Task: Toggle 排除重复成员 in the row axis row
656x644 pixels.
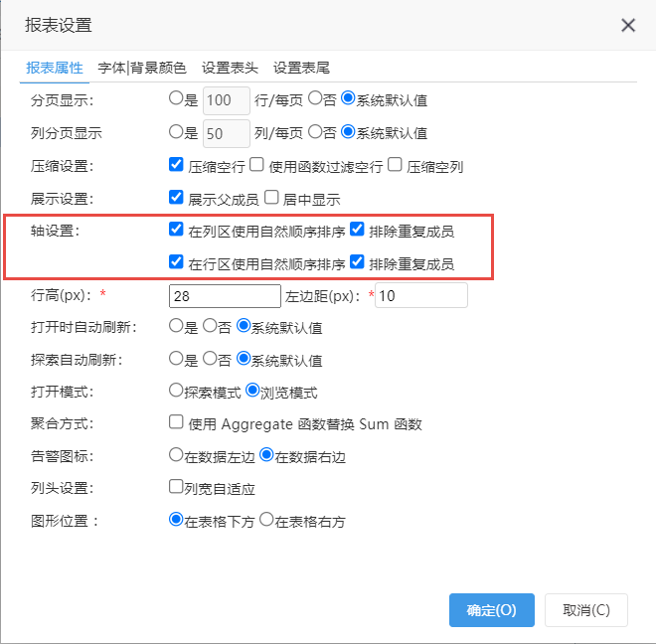Action: (x=357, y=261)
